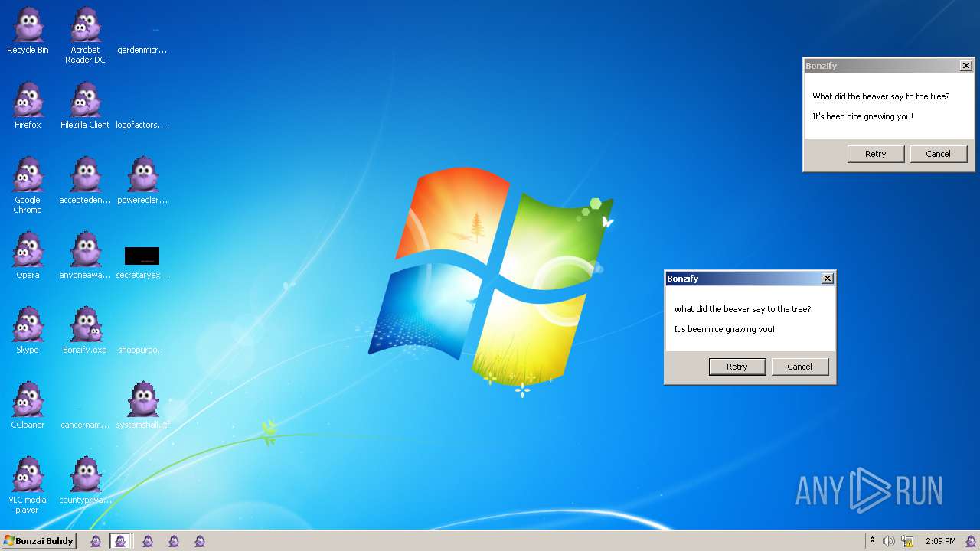Screen dimensions: 980x551
Task: Select the gardenmicr... desktop item label
Action: pyautogui.click(x=142, y=50)
